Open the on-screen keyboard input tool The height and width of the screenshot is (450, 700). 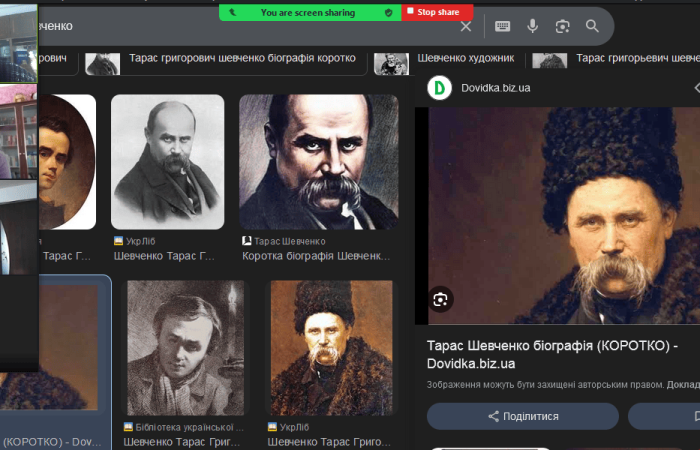(x=502, y=26)
